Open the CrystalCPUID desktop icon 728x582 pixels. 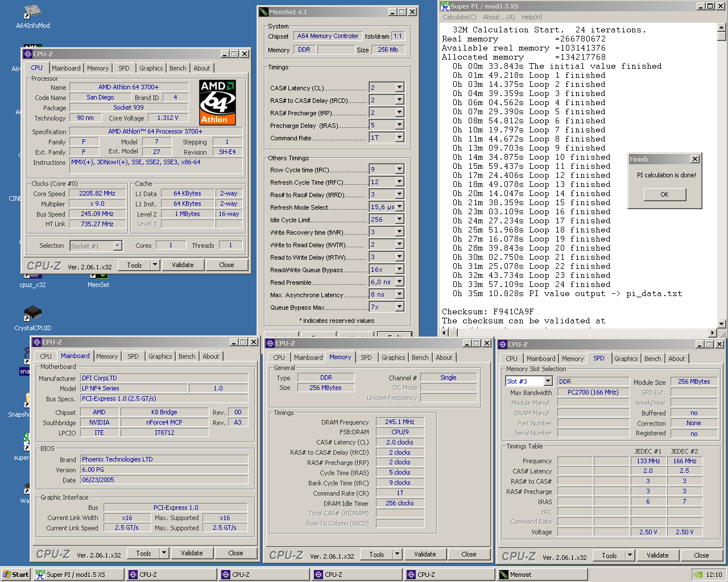coord(33,318)
